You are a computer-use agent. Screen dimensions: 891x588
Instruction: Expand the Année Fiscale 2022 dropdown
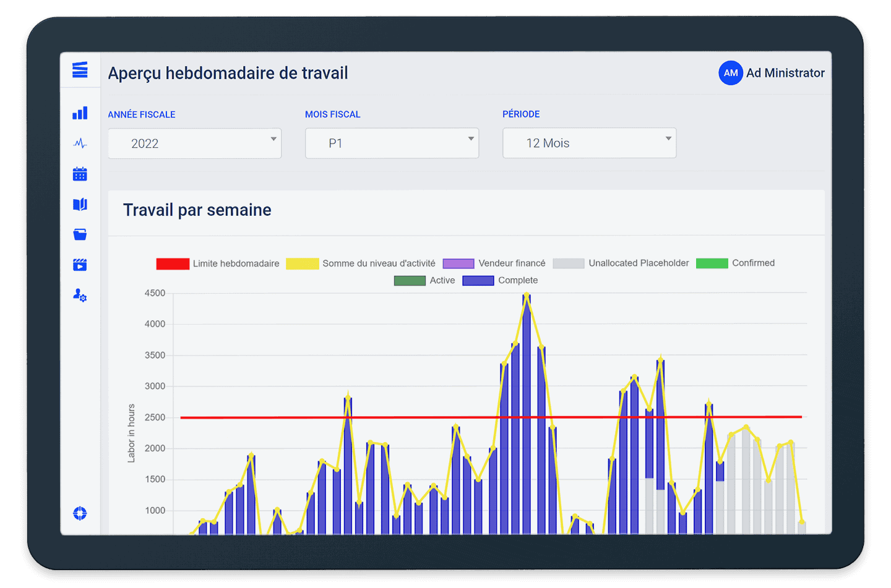click(x=194, y=143)
